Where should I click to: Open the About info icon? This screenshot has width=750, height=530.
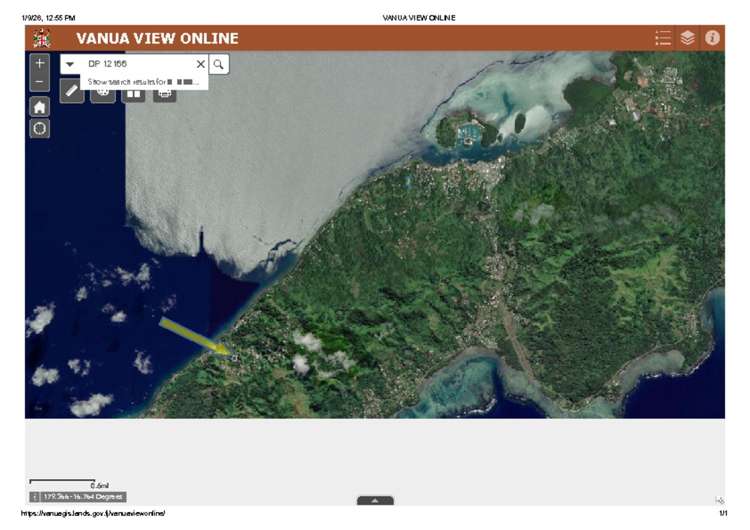pyautogui.click(x=712, y=38)
